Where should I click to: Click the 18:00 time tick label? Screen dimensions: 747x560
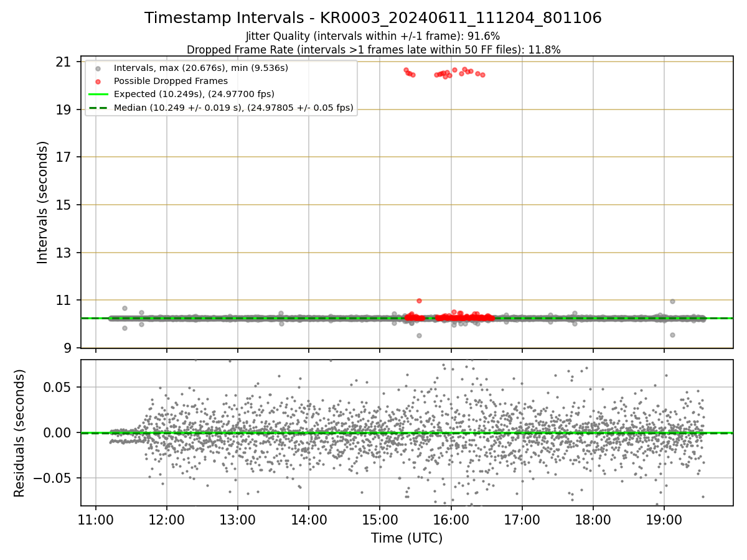[x=593, y=519]
